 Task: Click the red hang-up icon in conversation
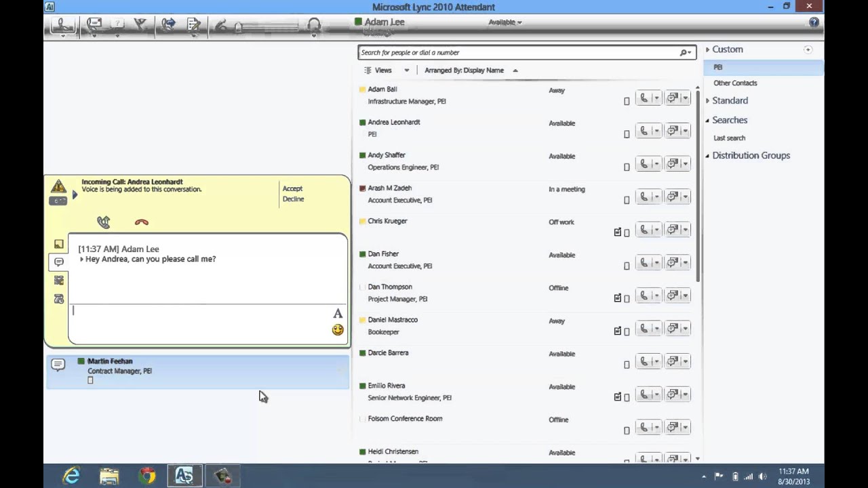141,222
